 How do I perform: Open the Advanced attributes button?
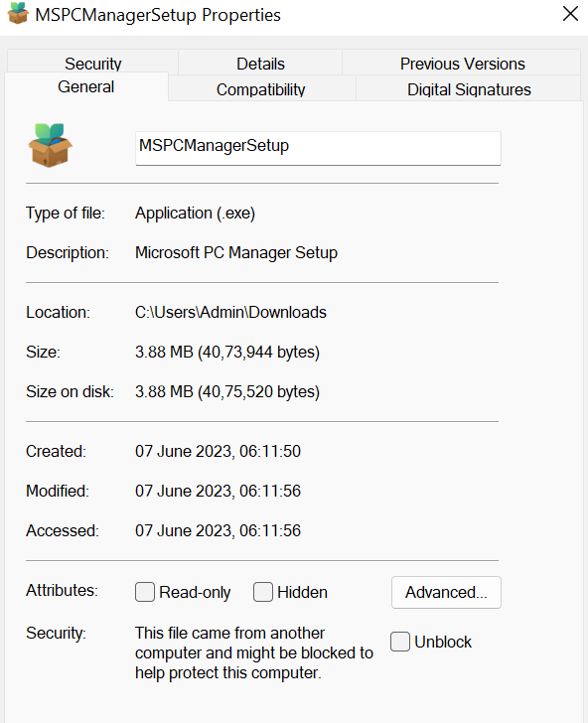pyautogui.click(x=446, y=592)
